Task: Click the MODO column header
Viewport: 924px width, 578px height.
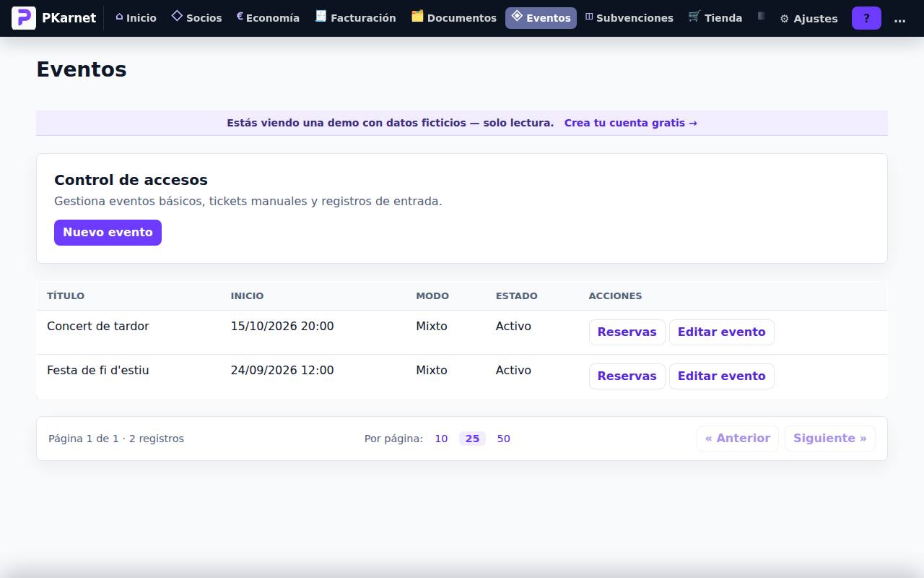Action: pyautogui.click(x=432, y=296)
